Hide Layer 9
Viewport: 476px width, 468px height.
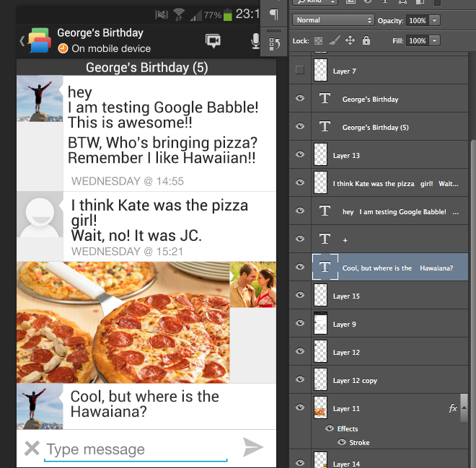pyautogui.click(x=300, y=323)
